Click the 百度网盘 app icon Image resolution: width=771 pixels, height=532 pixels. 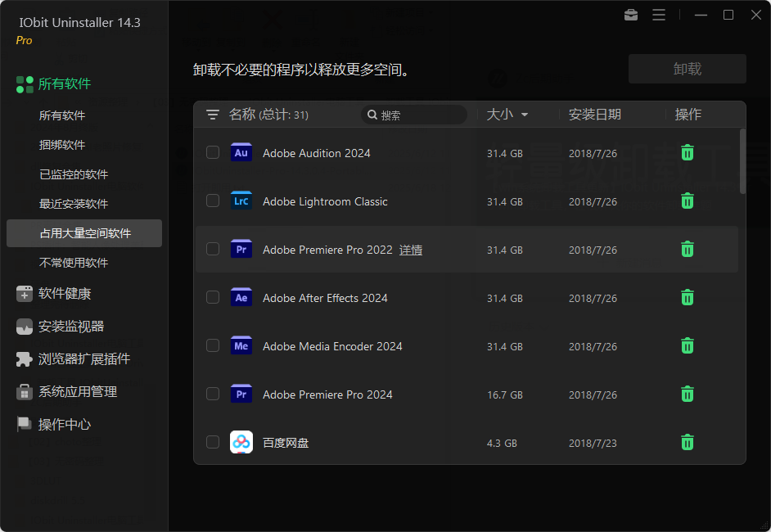[x=241, y=441]
